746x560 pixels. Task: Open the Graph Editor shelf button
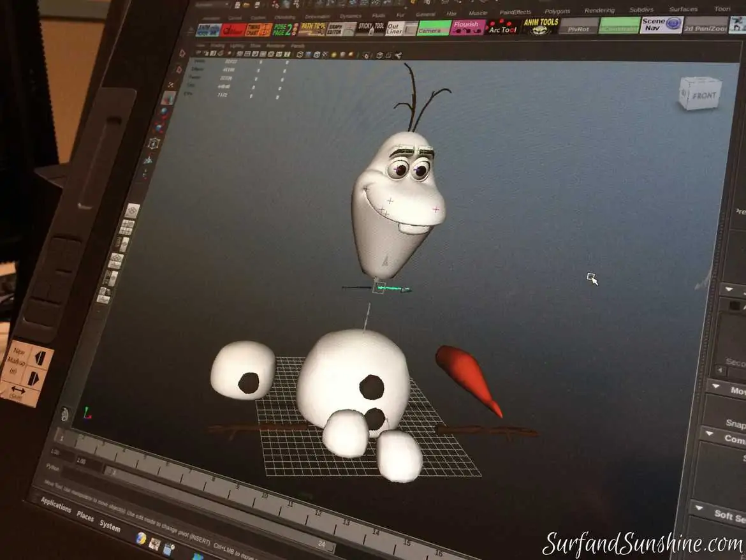point(340,29)
